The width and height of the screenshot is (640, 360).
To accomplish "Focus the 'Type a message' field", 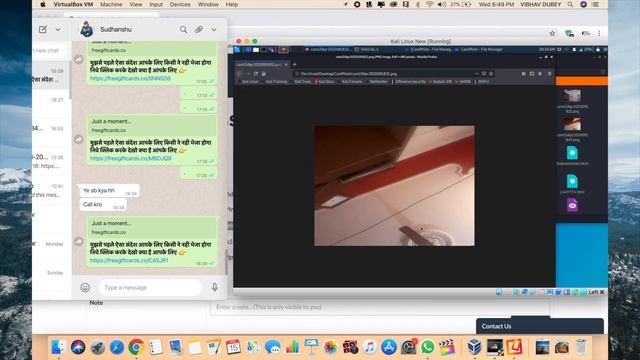I will [150, 287].
